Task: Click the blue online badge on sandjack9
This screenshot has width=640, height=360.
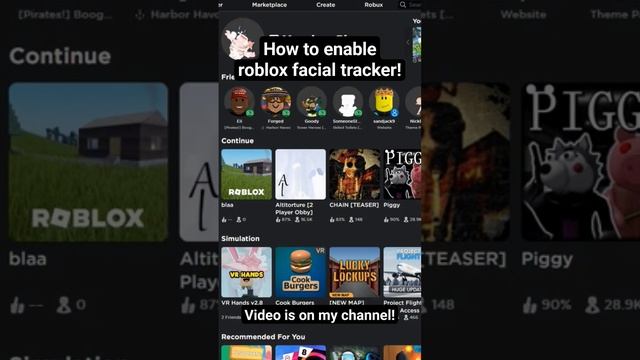Action: point(394,113)
